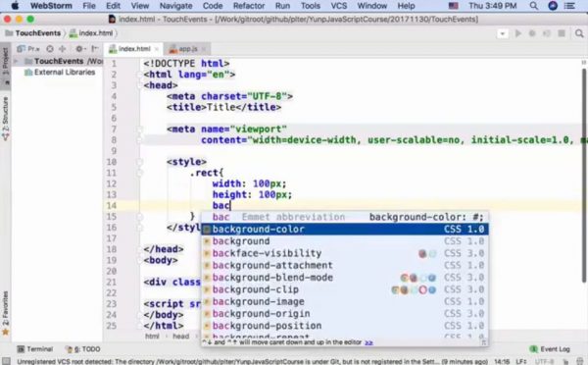This screenshot has width=588, height=365.
Task: Click the Hide Project panel icon
Action: 95,48
